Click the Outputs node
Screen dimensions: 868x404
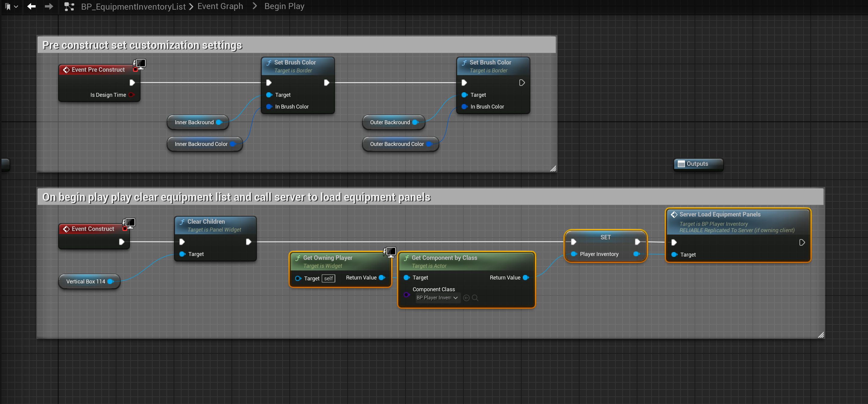697,164
